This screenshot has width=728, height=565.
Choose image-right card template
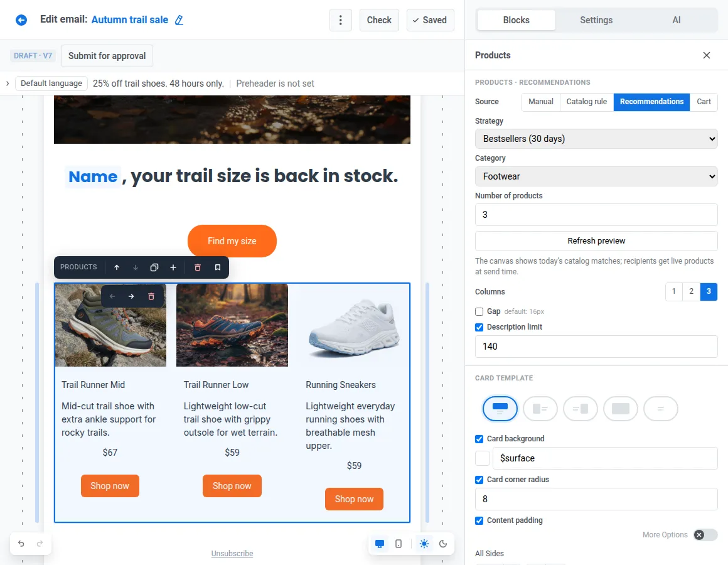[x=581, y=409]
